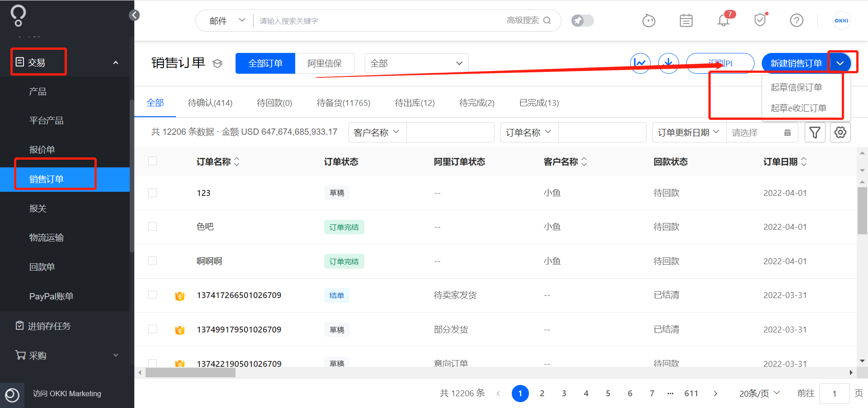This screenshot has height=408, width=868.
Task: Click the OKKI logo in the sidebar
Action: [x=18, y=15]
